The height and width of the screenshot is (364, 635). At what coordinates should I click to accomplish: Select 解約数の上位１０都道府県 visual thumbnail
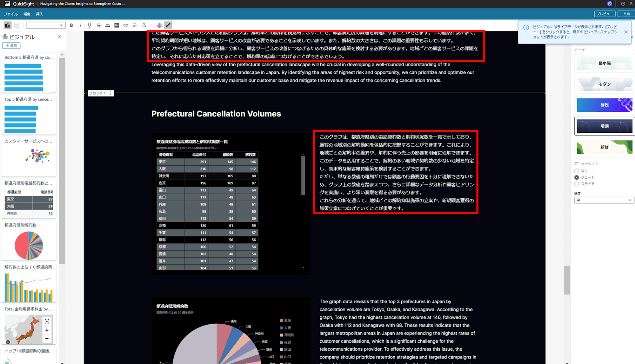29,282
